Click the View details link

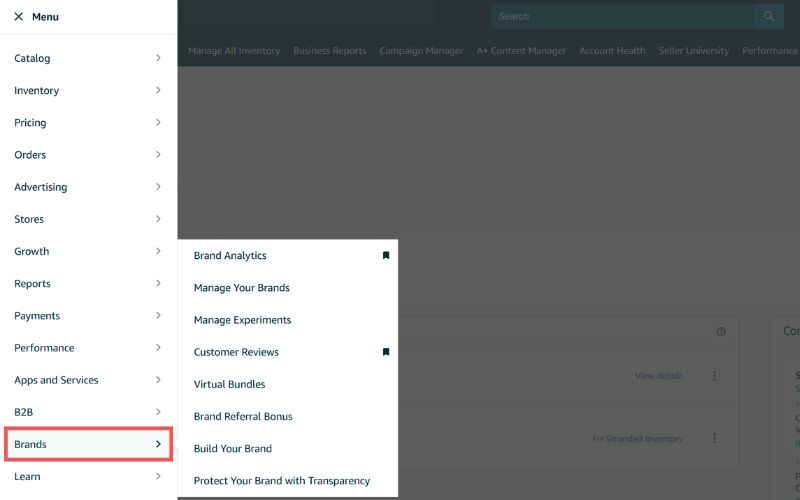point(659,376)
